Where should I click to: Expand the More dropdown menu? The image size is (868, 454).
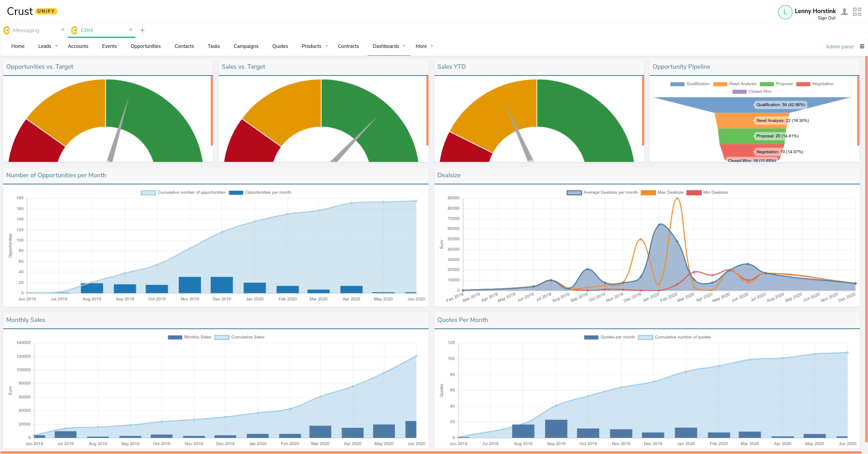tap(424, 46)
